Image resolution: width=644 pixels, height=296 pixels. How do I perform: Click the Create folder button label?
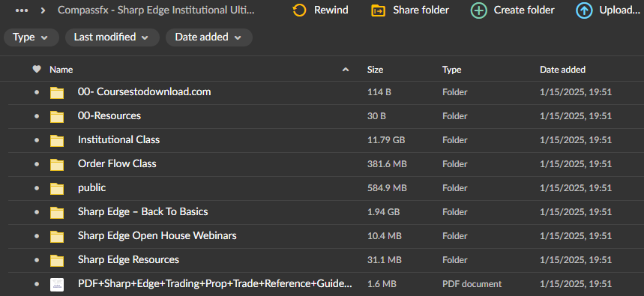click(x=524, y=10)
